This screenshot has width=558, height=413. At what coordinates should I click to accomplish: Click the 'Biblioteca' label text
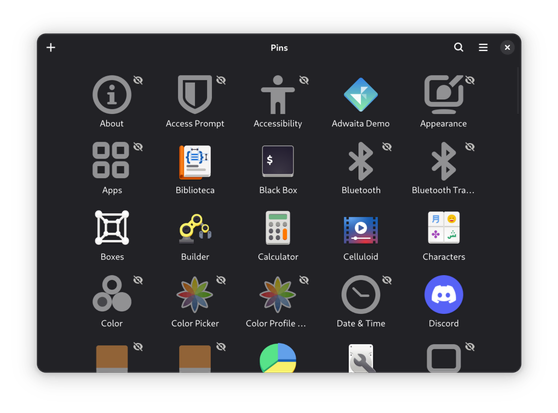pyautogui.click(x=195, y=190)
